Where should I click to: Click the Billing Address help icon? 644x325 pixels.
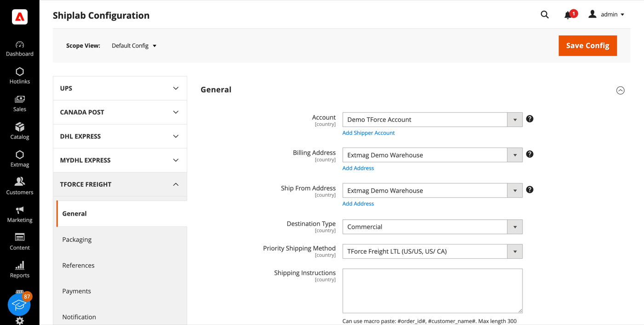tap(530, 154)
